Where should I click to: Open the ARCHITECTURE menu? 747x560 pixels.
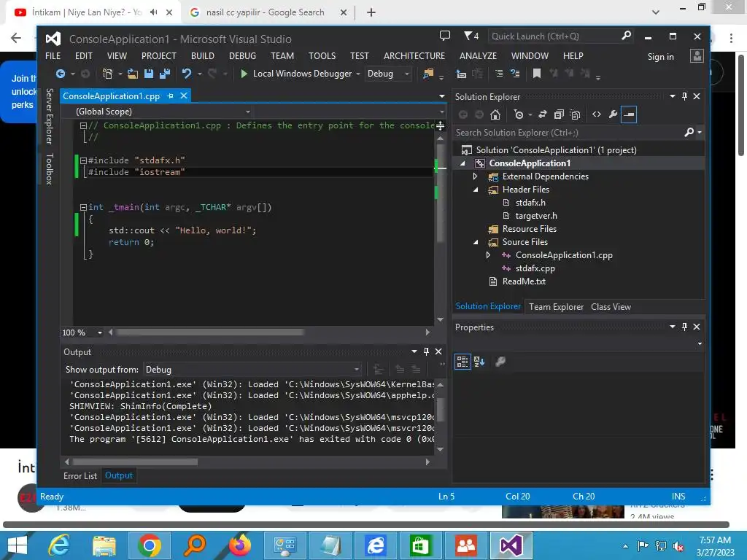point(414,55)
